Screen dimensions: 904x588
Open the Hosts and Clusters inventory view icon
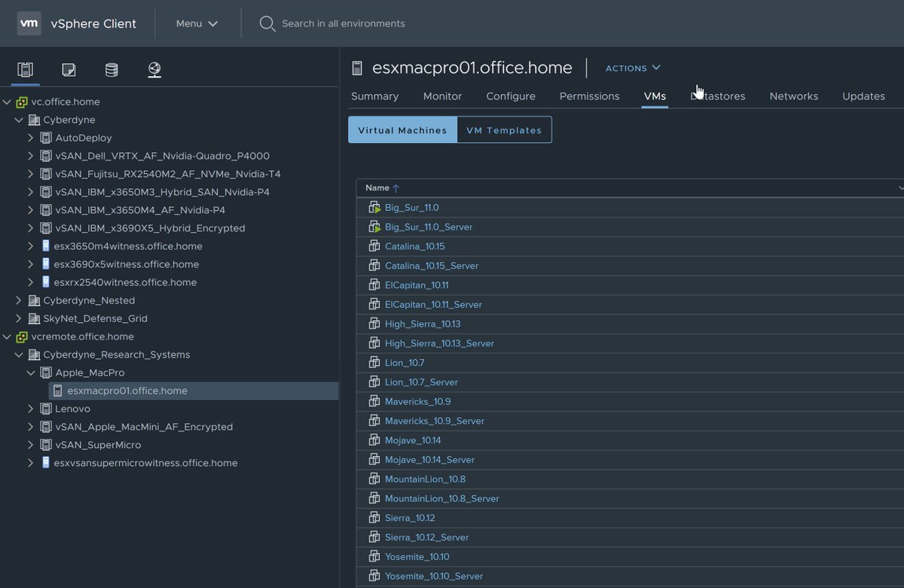point(25,70)
